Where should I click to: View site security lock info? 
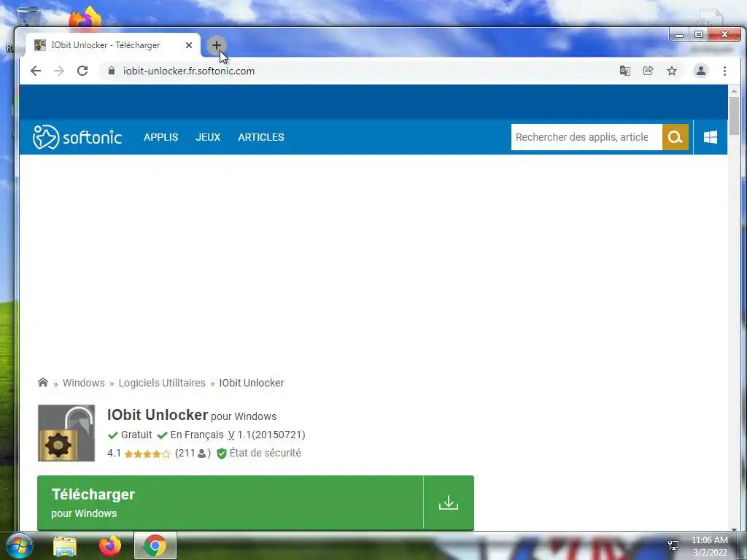click(x=112, y=71)
